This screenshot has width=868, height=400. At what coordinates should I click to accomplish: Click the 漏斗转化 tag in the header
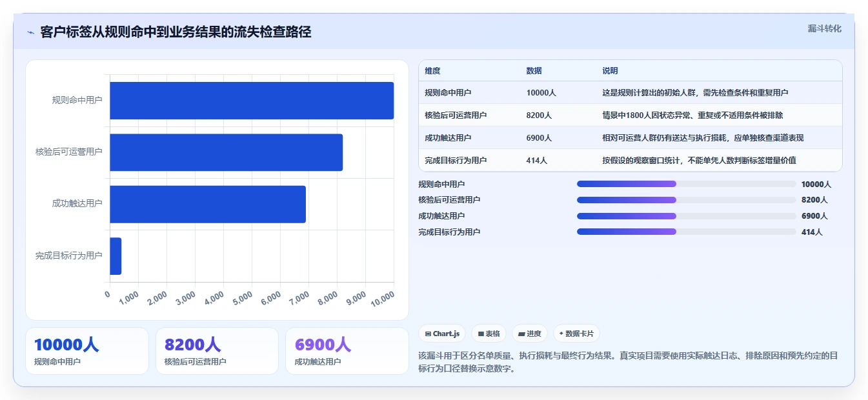pos(825,28)
